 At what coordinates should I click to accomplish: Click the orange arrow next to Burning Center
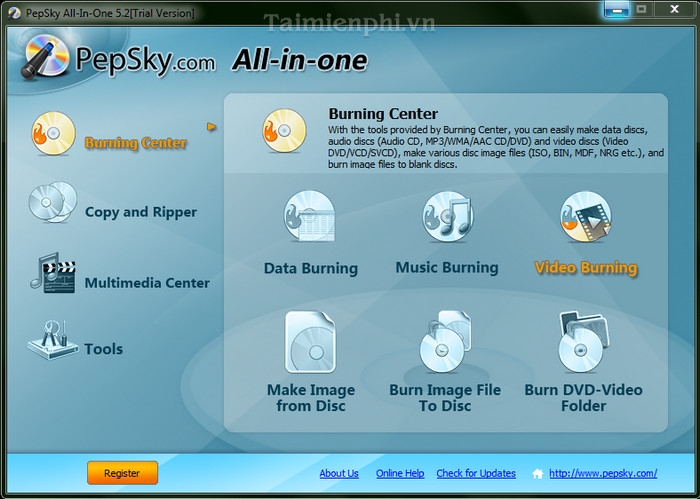[212, 127]
